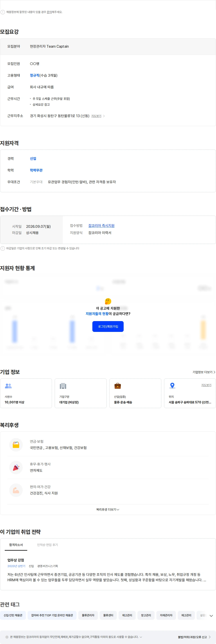
Task: Click the 서울 송파구 송파대로 570 address
Action: [x=190, y=402]
